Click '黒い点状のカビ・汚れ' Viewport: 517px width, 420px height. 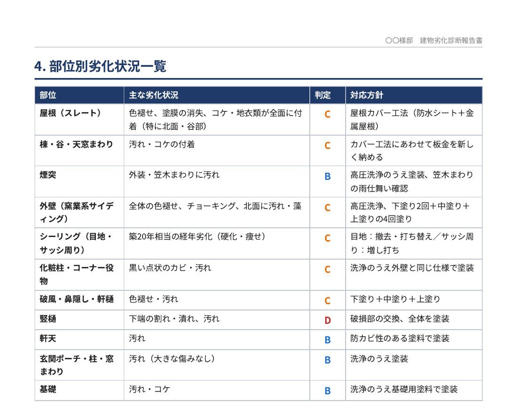[x=170, y=268]
